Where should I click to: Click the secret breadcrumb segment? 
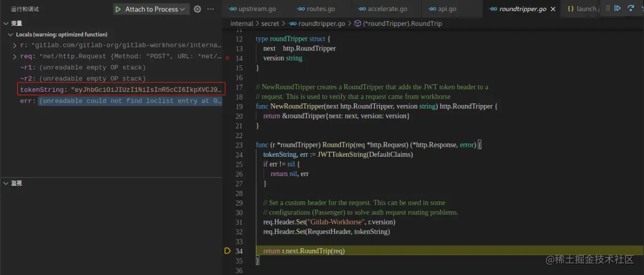(x=270, y=24)
